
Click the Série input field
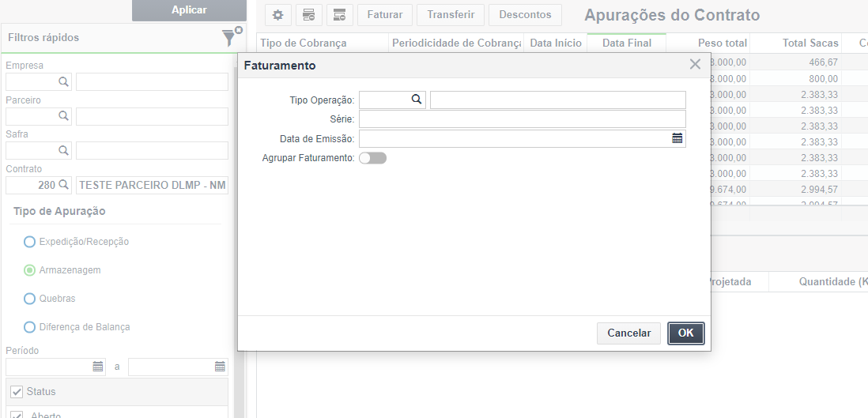tap(523, 119)
